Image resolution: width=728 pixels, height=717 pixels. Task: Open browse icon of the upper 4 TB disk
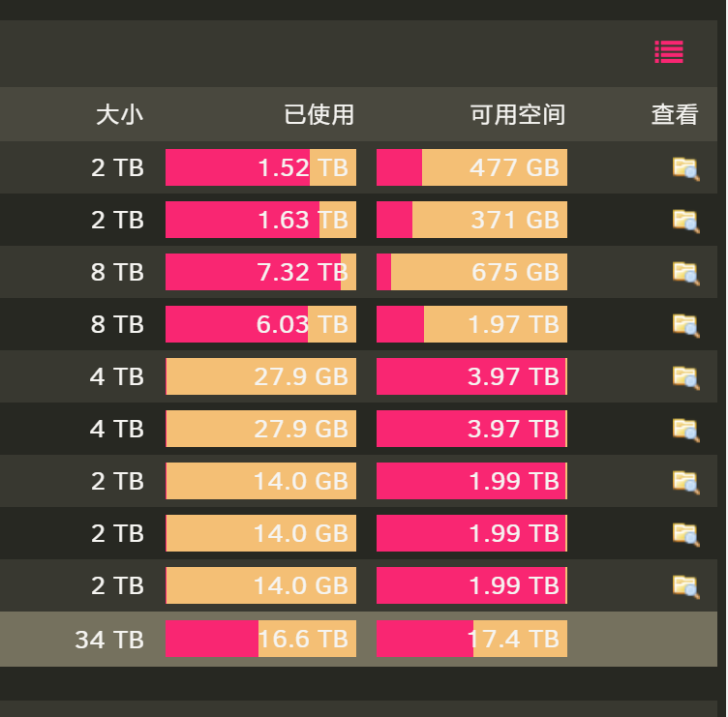pyautogui.click(x=685, y=377)
